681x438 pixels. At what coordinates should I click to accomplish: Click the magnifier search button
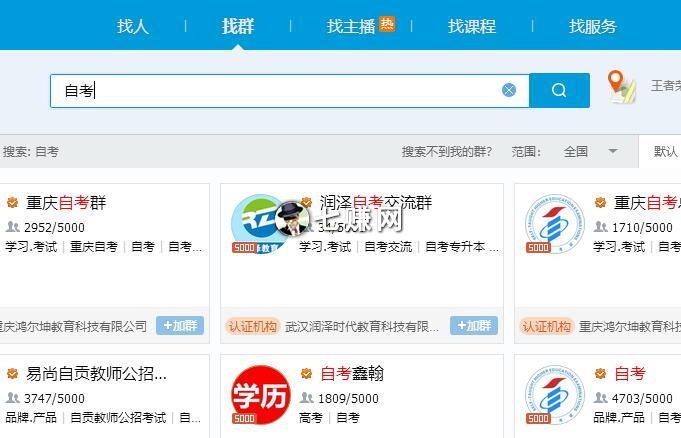[x=559, y=90]
